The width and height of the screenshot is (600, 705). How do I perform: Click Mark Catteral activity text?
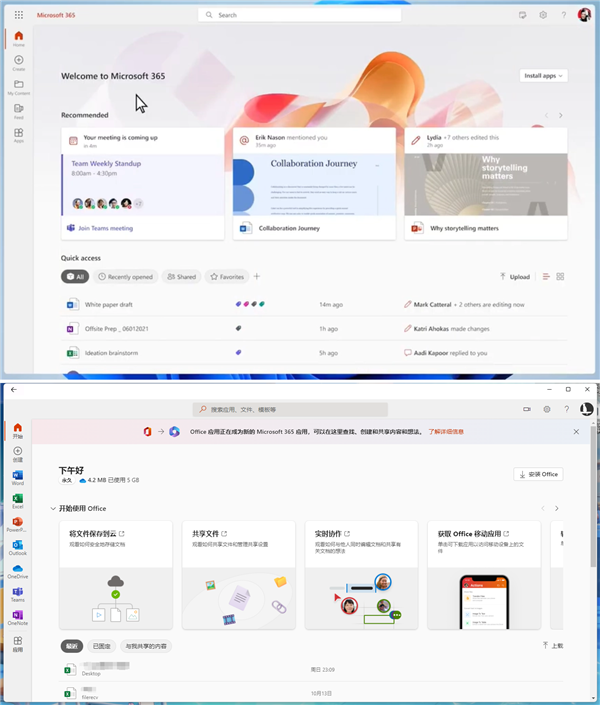click(469, 304)
